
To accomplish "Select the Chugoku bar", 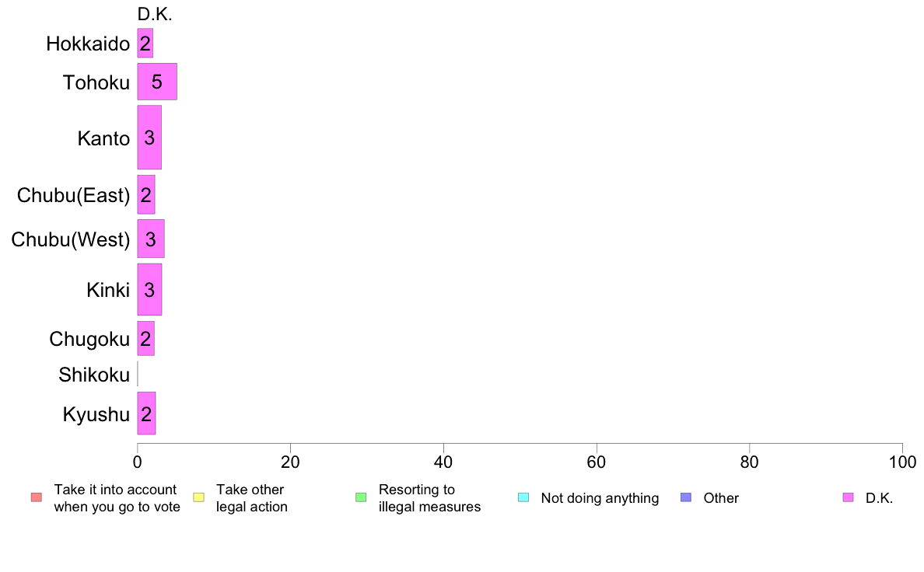I will pos(146,339).
